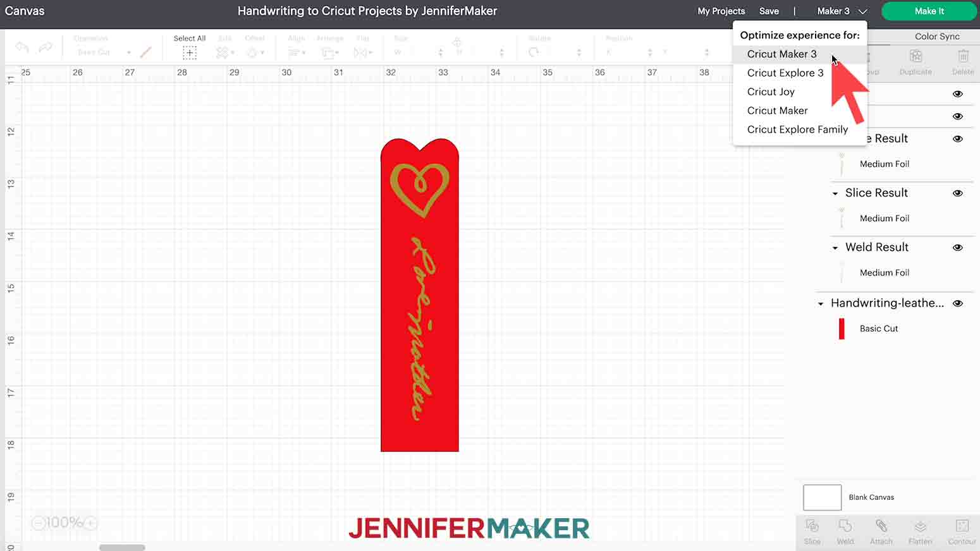Collapse the Handwriting-leathe... group
This screenshot has height=551, width=980.
821,304
